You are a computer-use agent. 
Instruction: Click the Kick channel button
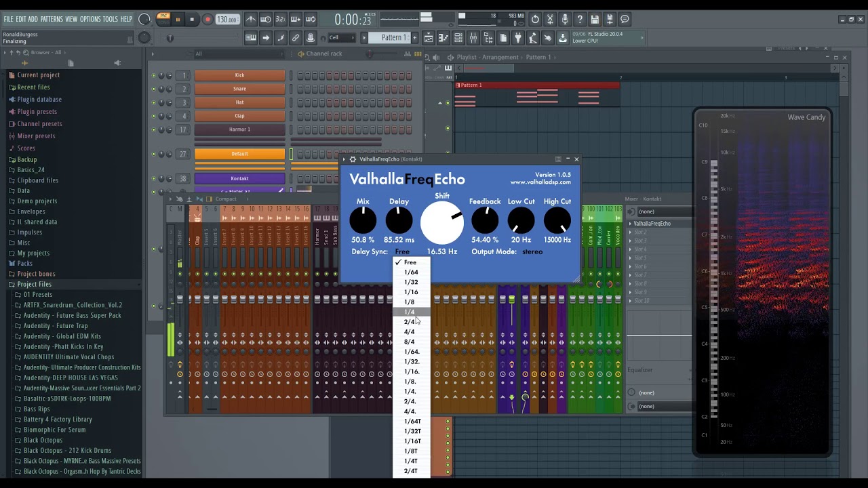tap(239, 75)
